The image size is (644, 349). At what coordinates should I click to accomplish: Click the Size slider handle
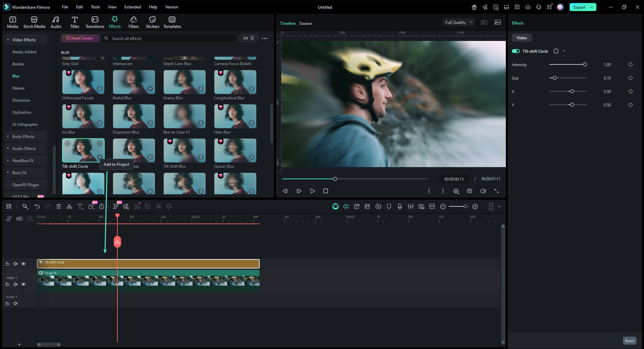coord(555,78)
